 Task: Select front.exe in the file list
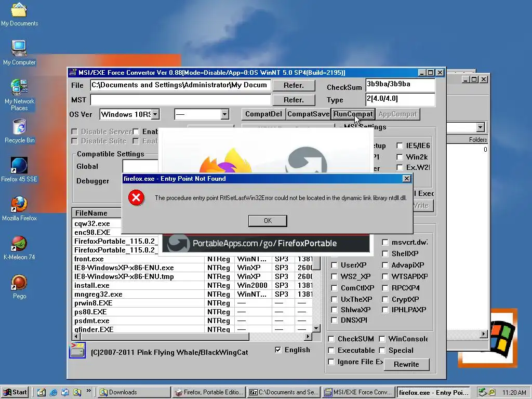[x=192, y=259]
